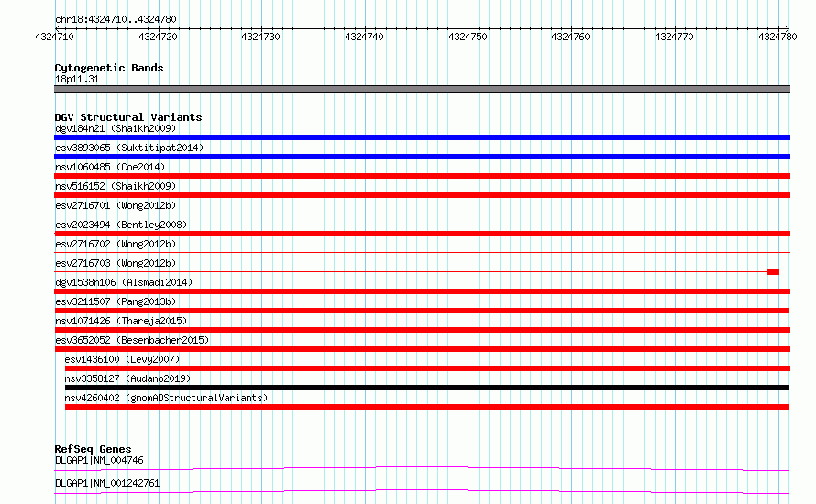Click the red bar for esv3652052
The height and width of the screenshot is (504, 816).
pos(422,349)
